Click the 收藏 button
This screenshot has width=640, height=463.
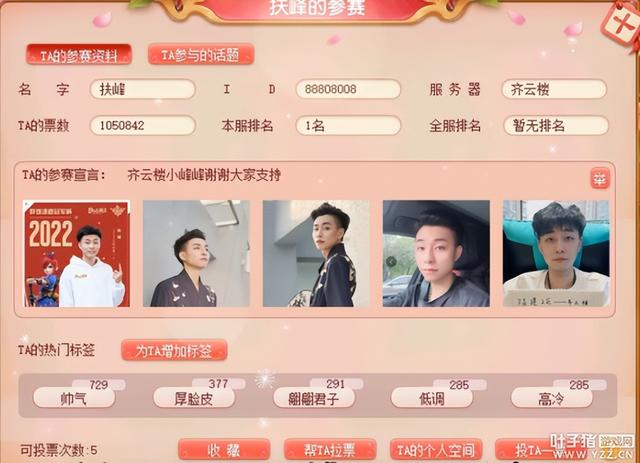pyautogui.click(x=224, y=450)
